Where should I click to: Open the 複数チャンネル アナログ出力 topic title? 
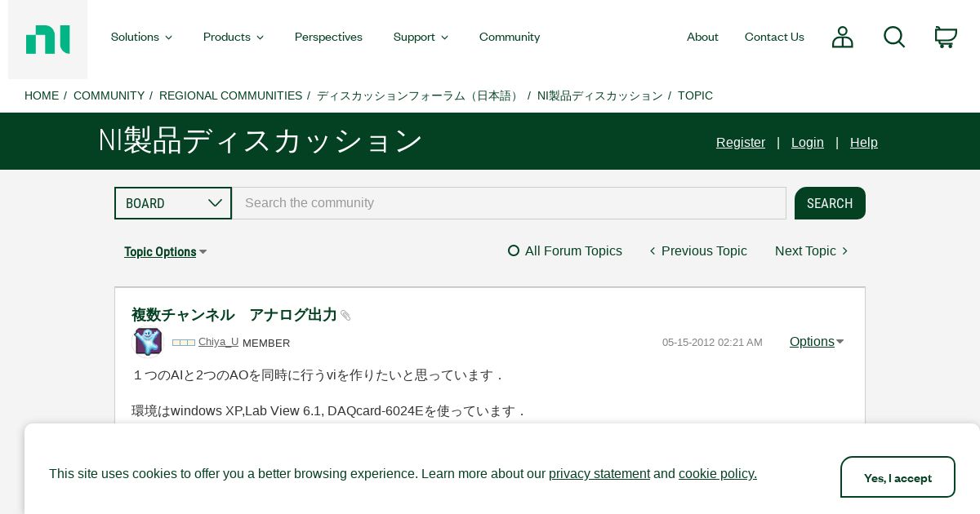pyautogui.click(x=234, y=315)
